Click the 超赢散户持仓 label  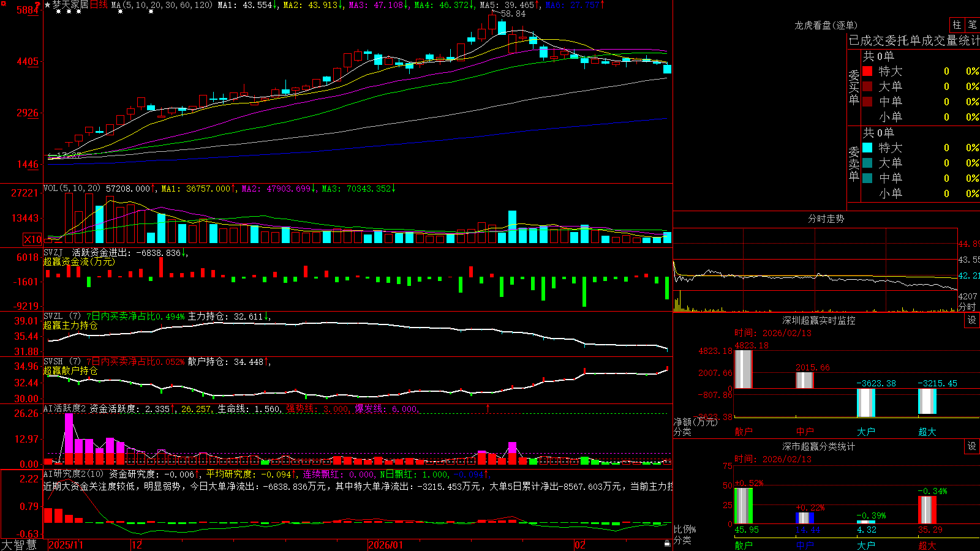(x=70, y=370)
